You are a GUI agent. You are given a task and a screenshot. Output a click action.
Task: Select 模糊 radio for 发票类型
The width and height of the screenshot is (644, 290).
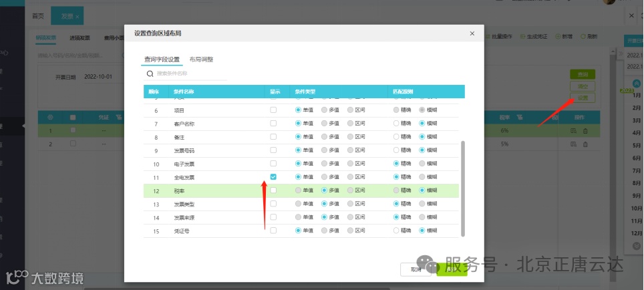422,203
